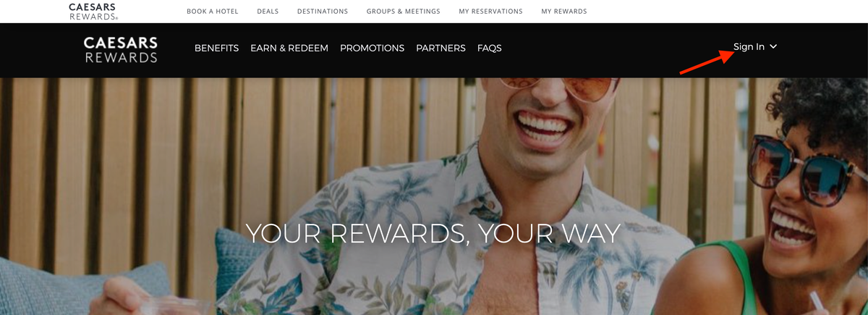This screenshot has width=868, height=315.
Task: Open the Groups & Meetings link
Action: [x=404, y=12]
